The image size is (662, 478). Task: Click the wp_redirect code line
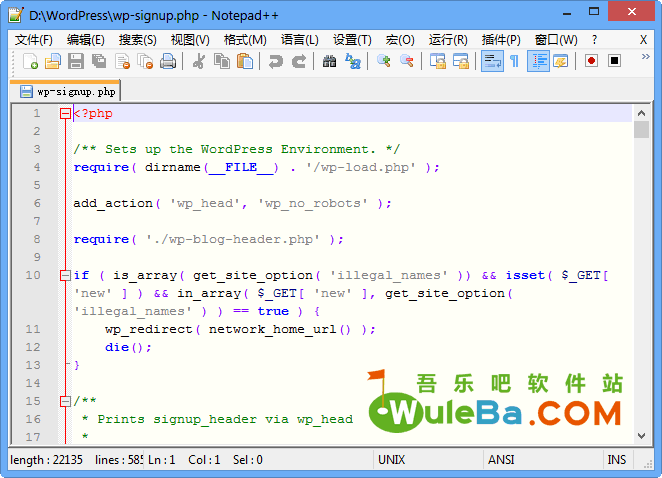point(240,329)
